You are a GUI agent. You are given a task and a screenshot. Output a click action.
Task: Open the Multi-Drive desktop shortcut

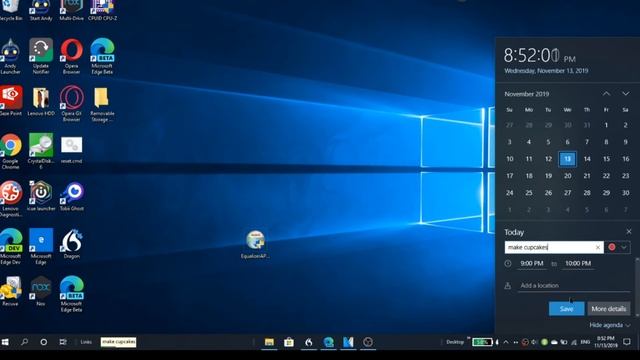tap(71, 10)
